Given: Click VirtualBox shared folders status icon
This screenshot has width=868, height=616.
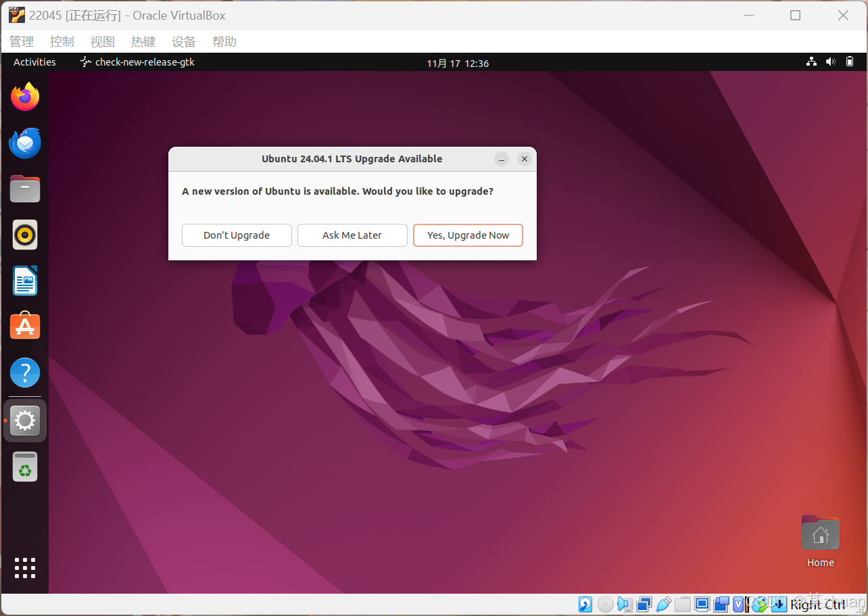Looking at the screenshot, I should (x=683, y=604).
